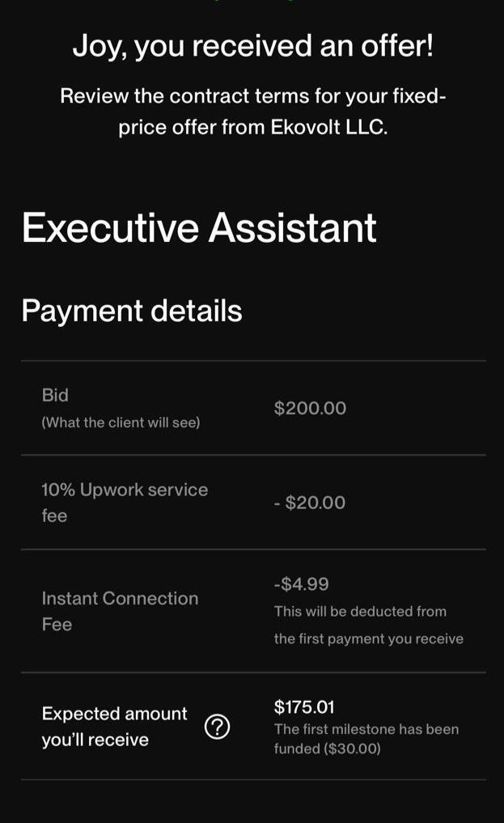Click the divider line below Payment details heading
The image size is (504, 823).
click(x=252, y=361)
